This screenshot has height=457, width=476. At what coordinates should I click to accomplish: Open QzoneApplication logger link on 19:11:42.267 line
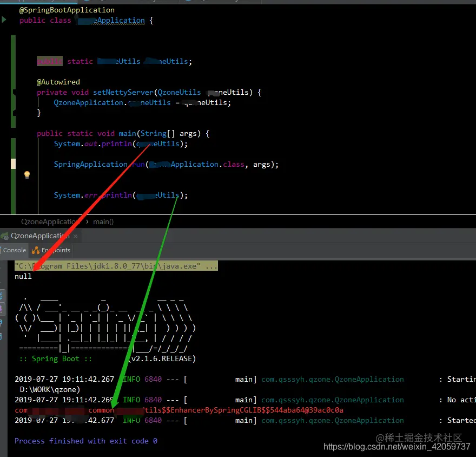[x=333, y=379]
